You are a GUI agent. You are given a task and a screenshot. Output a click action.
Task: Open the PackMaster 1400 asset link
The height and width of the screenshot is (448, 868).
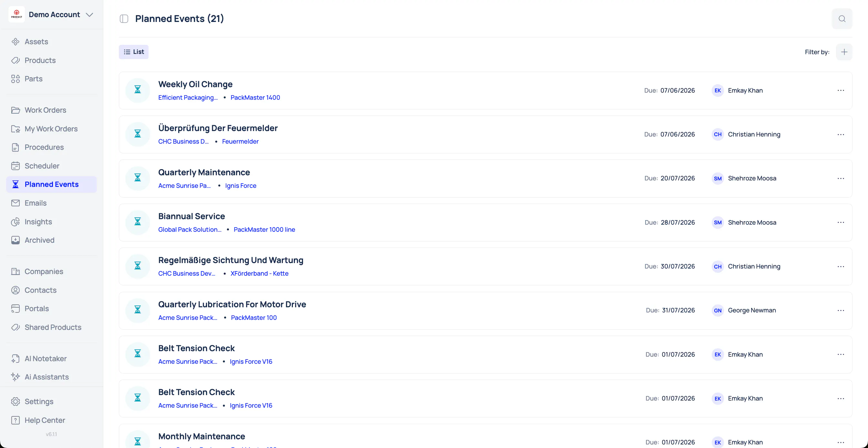tap(255, 98)
